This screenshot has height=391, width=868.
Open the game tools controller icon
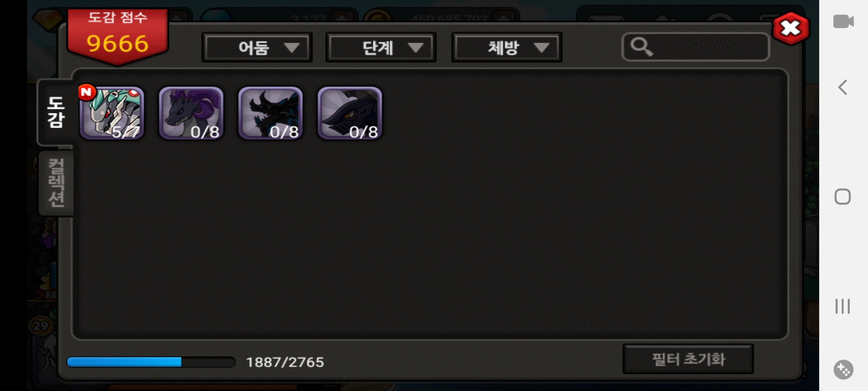(x=843, y=370)
